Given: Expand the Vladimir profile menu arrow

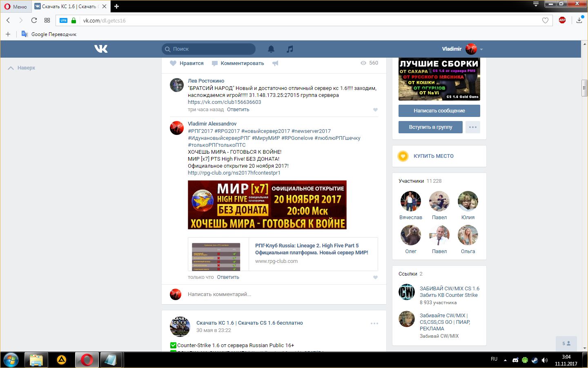Looking at the screenshot, I should pos(481,49).
